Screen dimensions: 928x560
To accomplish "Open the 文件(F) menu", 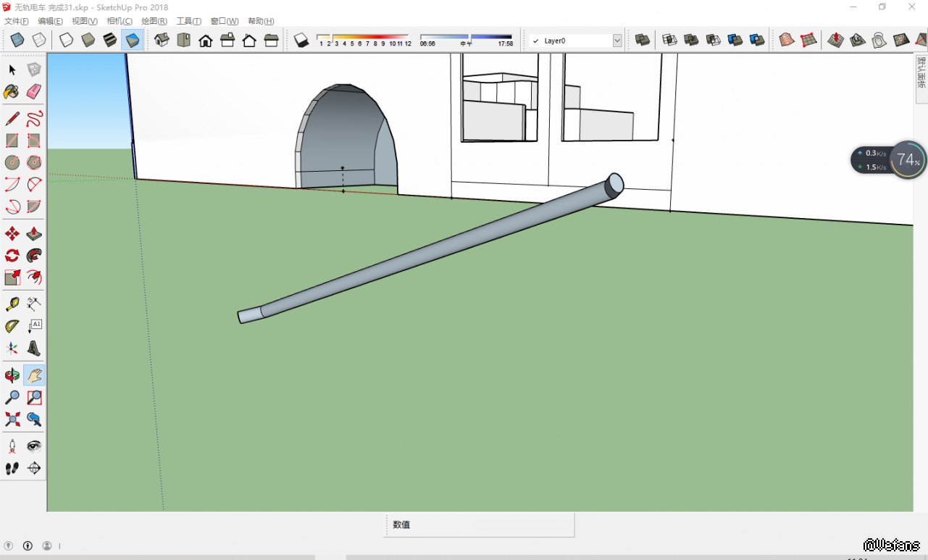I will click(x=17, y=22).
